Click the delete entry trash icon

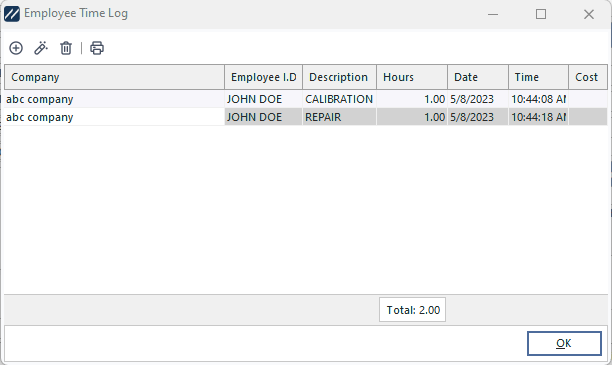click(66, 48)
